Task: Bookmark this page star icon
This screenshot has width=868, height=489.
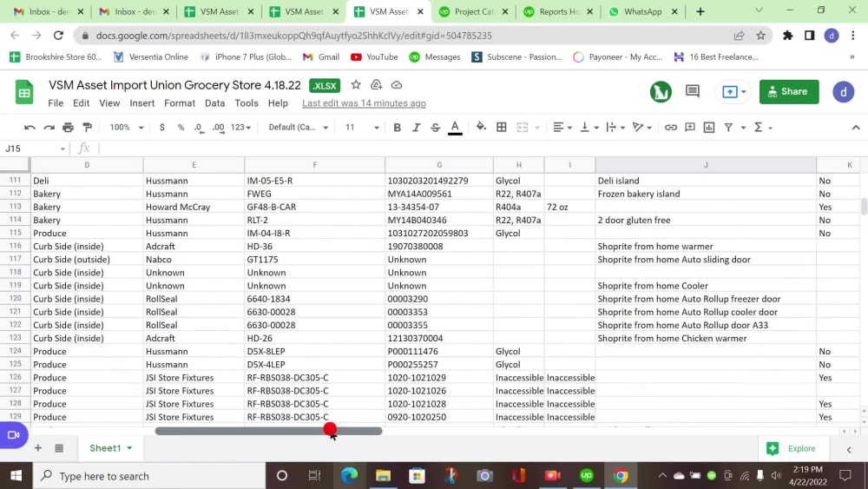Action: 760,36
